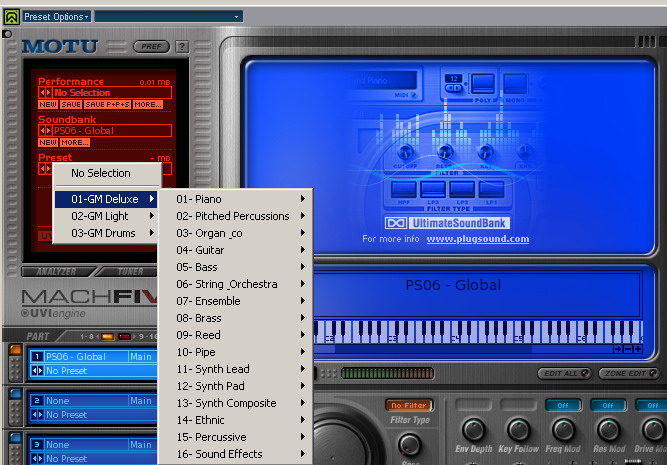The width and height of the screenshot is (667, 465).
Task: Click the Performance MORE... button
Action: [148, 104]
